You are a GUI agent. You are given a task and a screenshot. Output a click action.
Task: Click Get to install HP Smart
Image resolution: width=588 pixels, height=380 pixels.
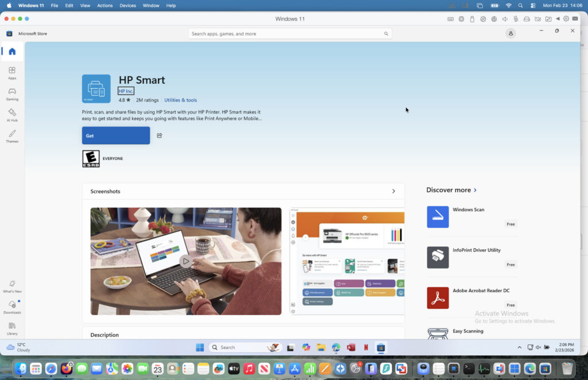point(115,135)
